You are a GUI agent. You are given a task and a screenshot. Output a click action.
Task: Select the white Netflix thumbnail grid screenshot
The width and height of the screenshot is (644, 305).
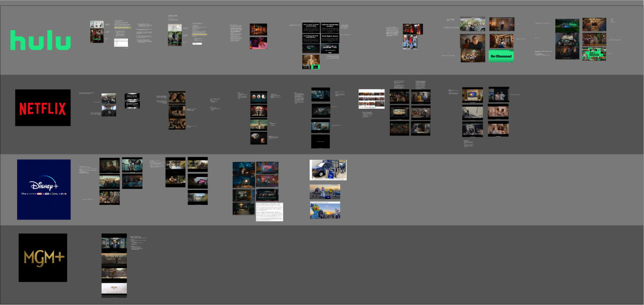(371, 98)
